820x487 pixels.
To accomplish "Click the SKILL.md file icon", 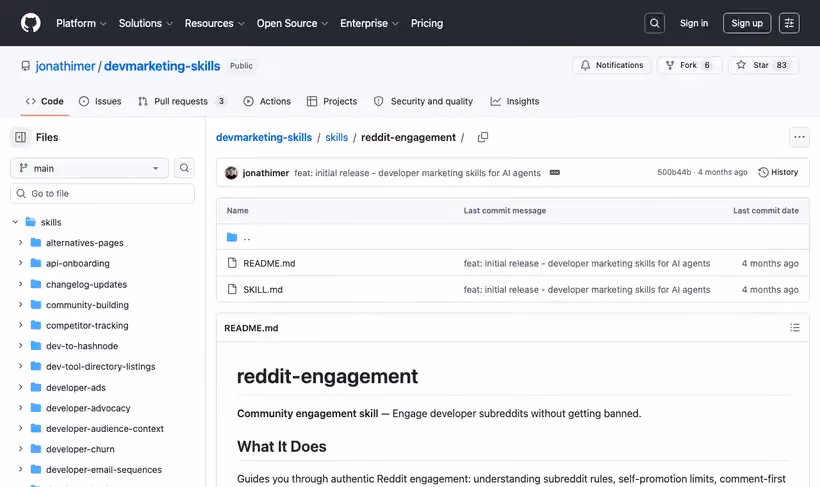I will point(232,289).
